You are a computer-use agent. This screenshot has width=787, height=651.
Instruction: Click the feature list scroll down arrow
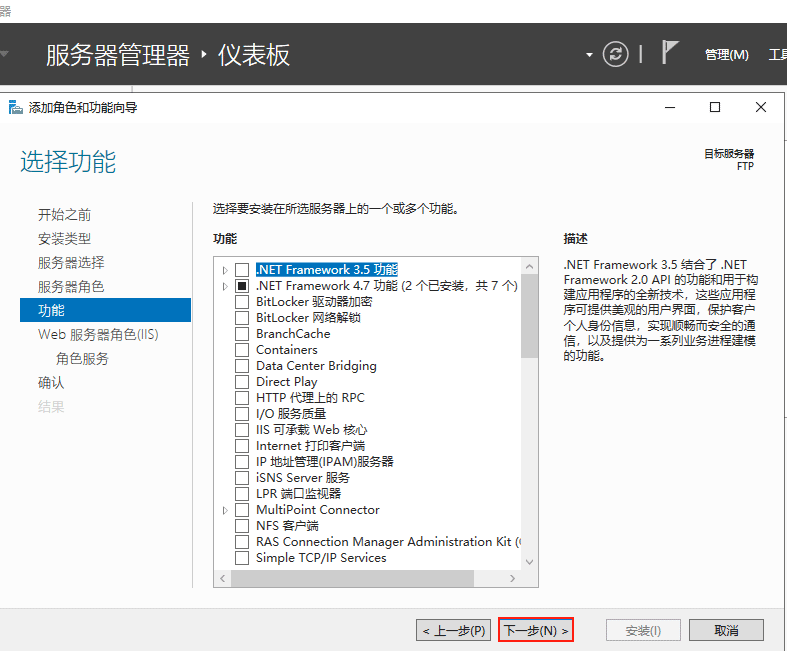(529, 562)
